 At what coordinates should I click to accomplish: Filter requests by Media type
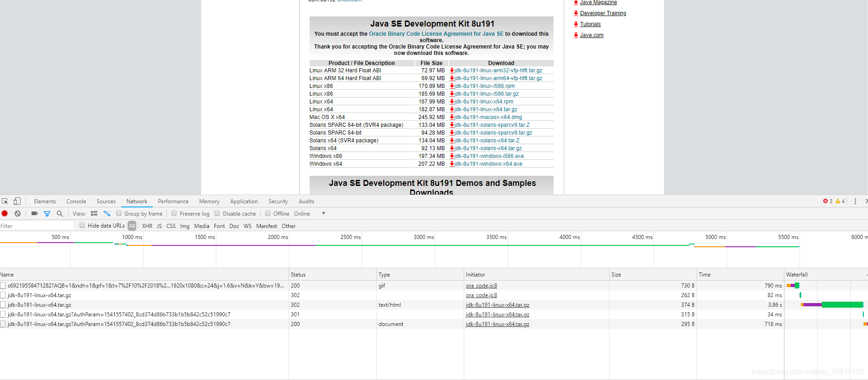202,226
